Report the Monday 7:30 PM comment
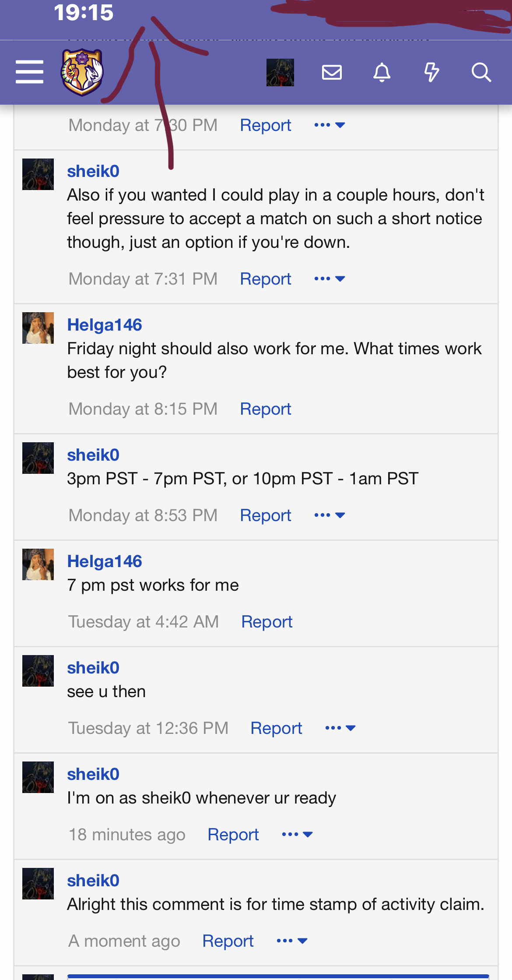Screen dimensions: 512x980 point(266,125)
